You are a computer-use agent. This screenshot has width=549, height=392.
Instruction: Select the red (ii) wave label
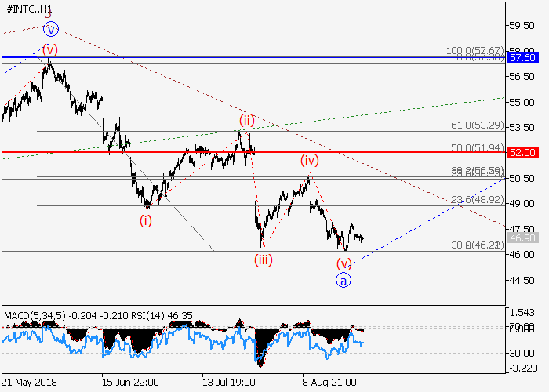(x=247, y=120)
